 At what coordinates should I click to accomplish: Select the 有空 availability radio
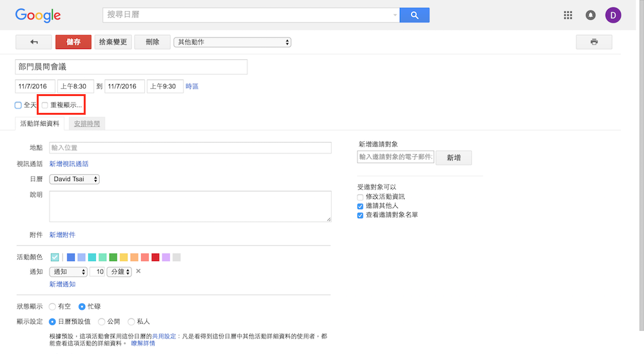[x=52, y=307]
